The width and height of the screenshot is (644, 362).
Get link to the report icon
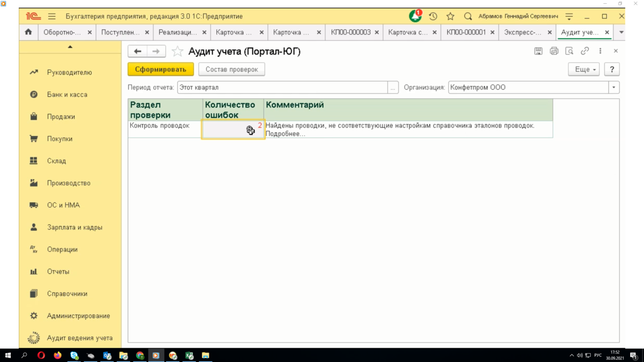tap(585, 51)
